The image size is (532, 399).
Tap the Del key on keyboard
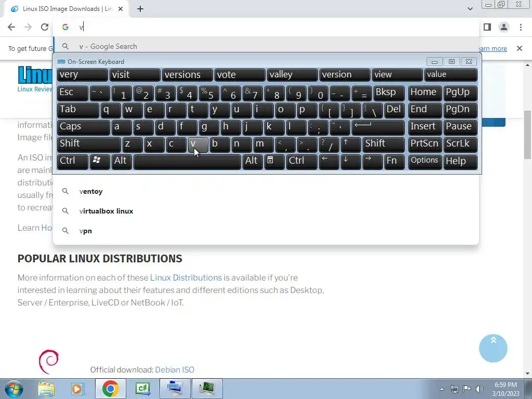click(x=394, y=110)
